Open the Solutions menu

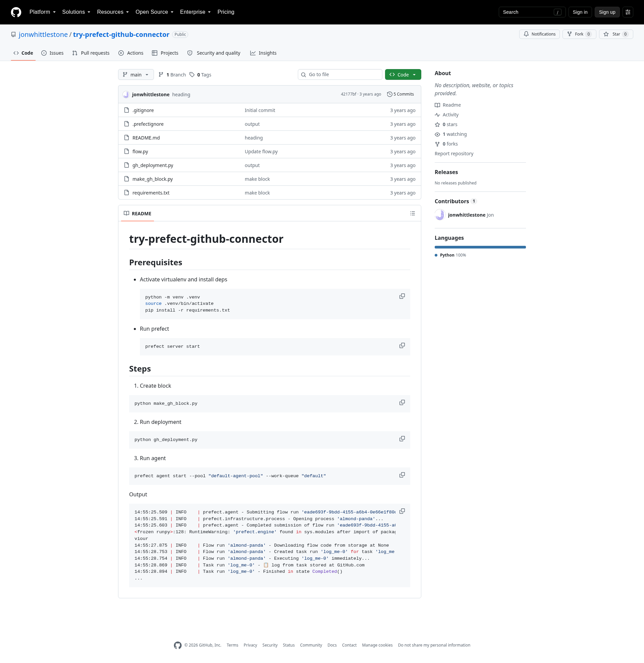click(76, 12)
